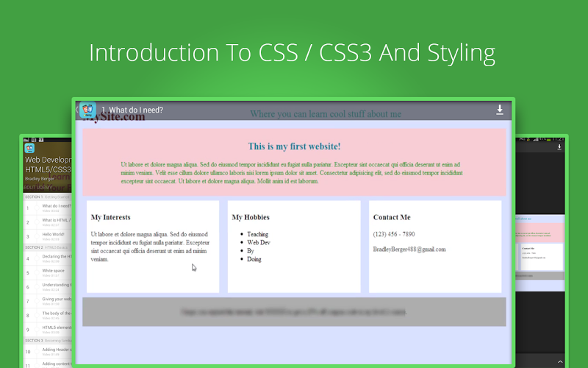Open lecture 1 'What do I need?' in the list
The image size is (588, 368).
coord(47,208)
